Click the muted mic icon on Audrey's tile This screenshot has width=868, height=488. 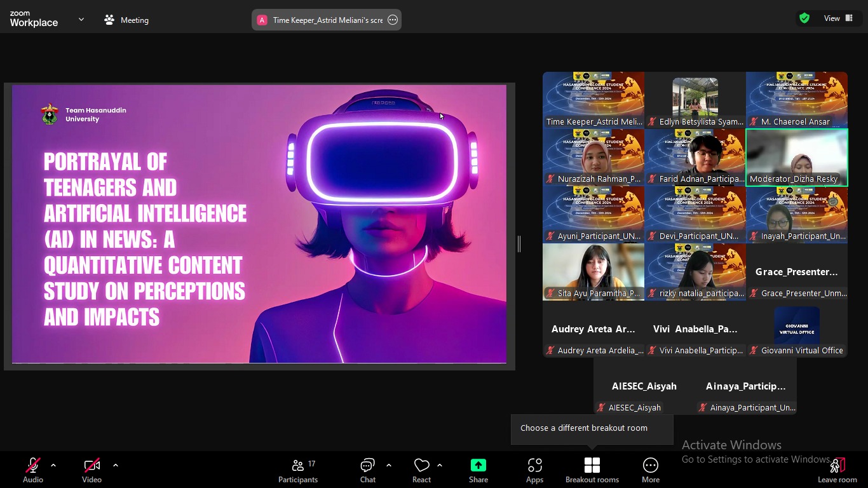coord(550,350)
